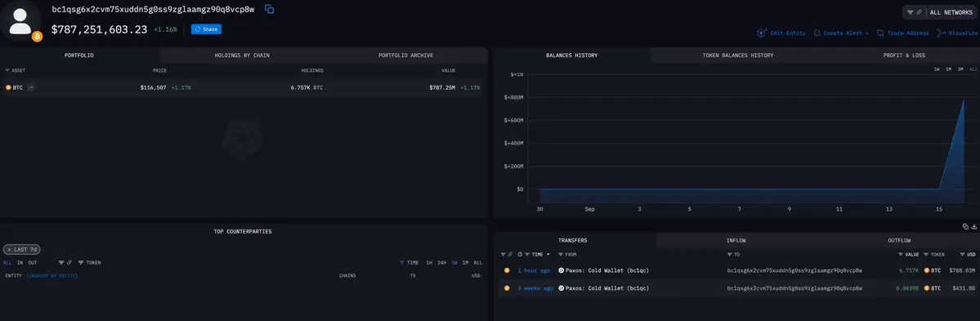
Task: Click Edit Entity link
Action: click(787, 33)
